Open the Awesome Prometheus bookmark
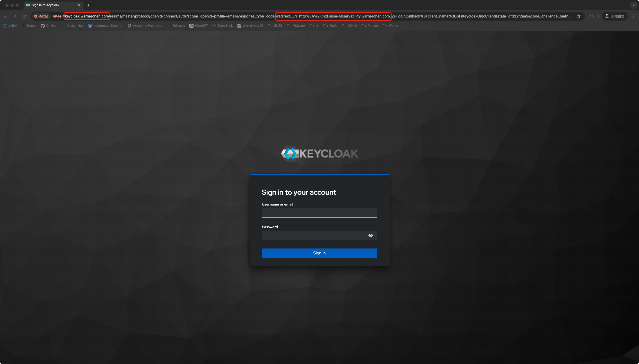This screenshot has height=364, width=639. pyautogui.click(x=145, y=26)
